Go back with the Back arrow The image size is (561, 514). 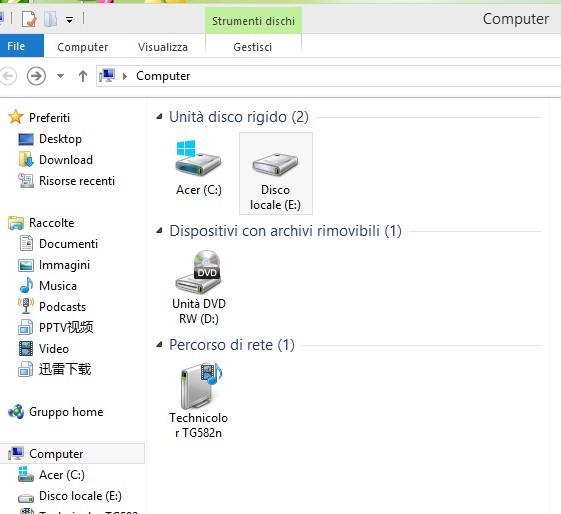[x=9, y=76]
